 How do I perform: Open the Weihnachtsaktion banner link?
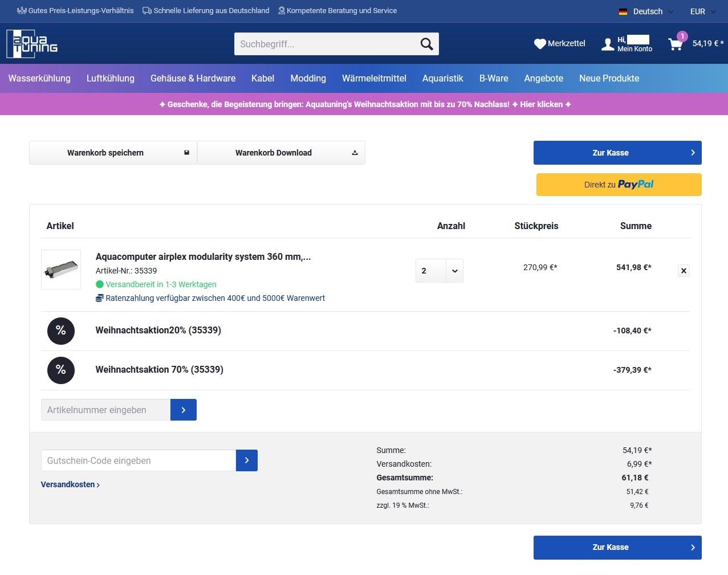point(365,104)
